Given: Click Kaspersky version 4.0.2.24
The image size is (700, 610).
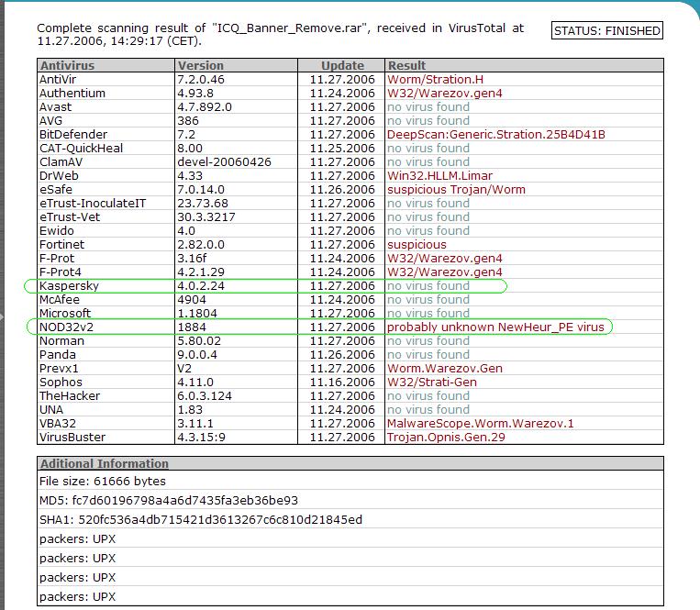Looking at the screenshot, I should [201, 286].
